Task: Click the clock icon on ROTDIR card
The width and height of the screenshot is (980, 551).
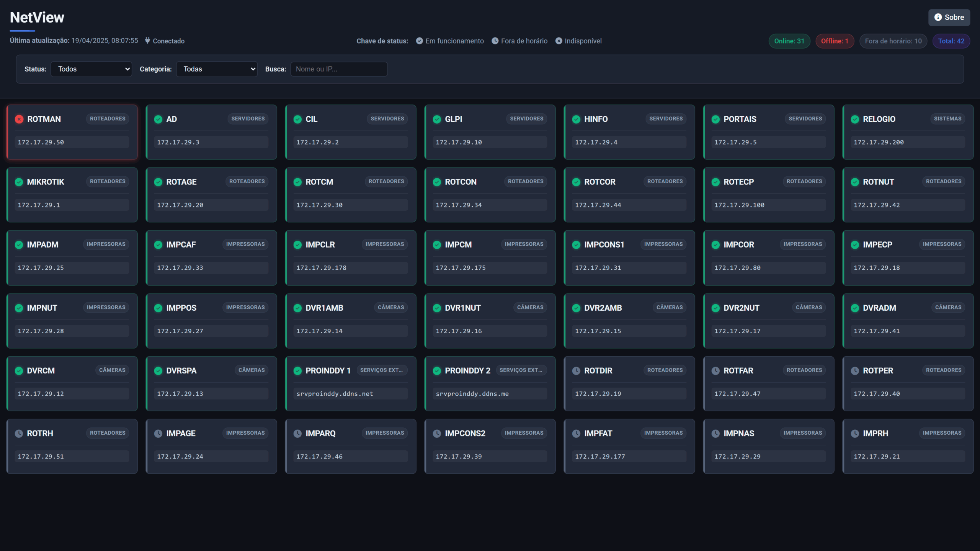Action: point(576,371)
